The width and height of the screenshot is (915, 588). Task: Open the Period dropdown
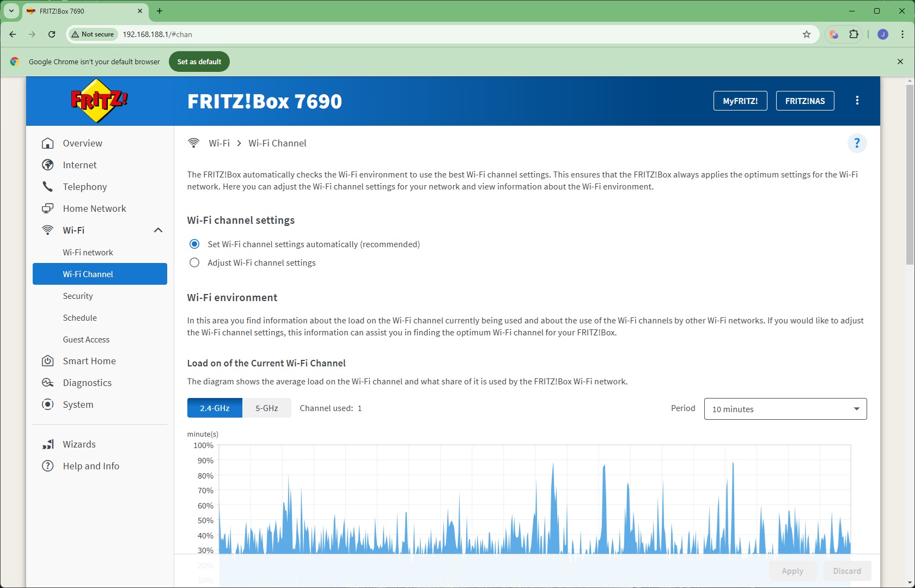coord(785,409)
